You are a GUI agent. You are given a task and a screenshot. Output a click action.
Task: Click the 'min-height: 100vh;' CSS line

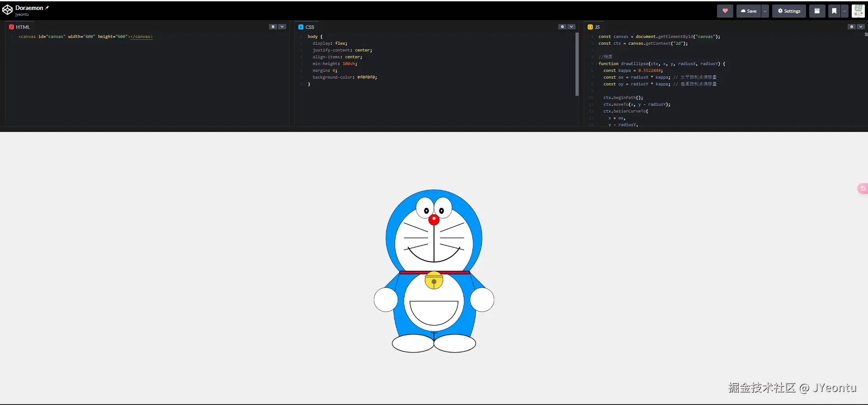click(335, 64)
